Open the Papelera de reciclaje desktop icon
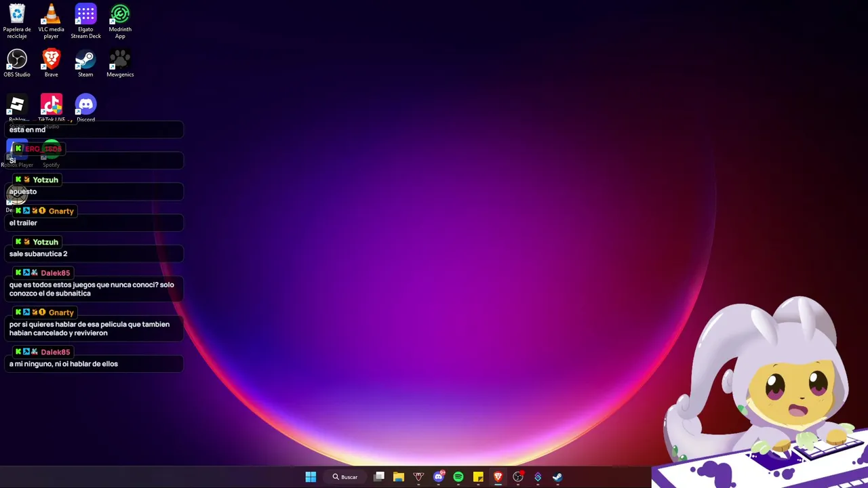Image resolution: width=868 pixels, height=488 pixels. 17,21
